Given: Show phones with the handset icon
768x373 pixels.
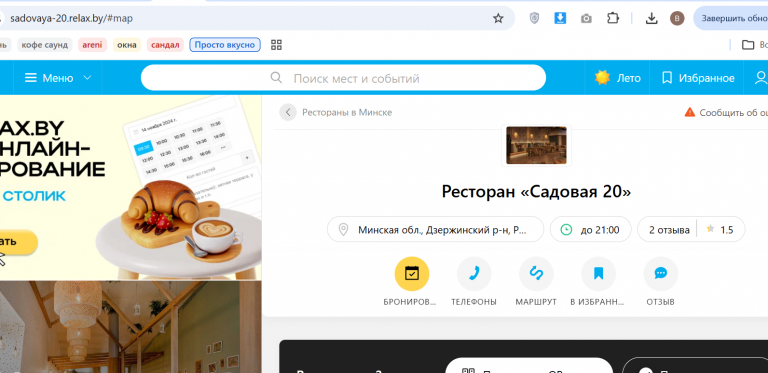Looking at the screenshot, I should point(474,274).
